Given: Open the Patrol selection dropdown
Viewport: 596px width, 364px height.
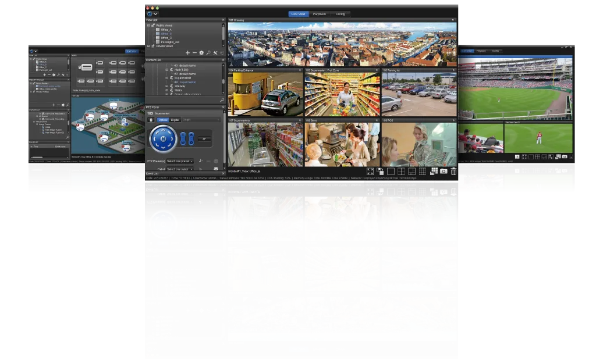Looking at the screenshot, I should point(180,169).
